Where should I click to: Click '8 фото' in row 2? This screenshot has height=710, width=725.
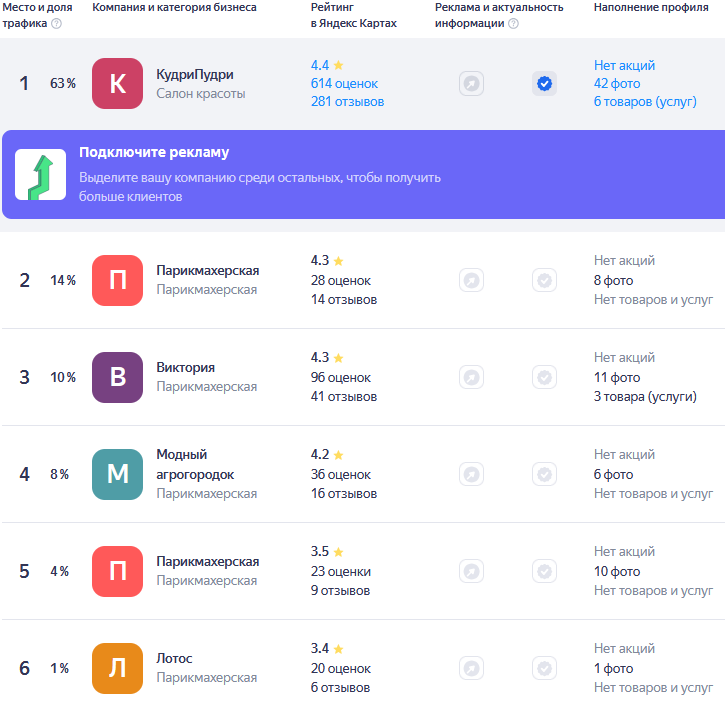coord(614,281)
